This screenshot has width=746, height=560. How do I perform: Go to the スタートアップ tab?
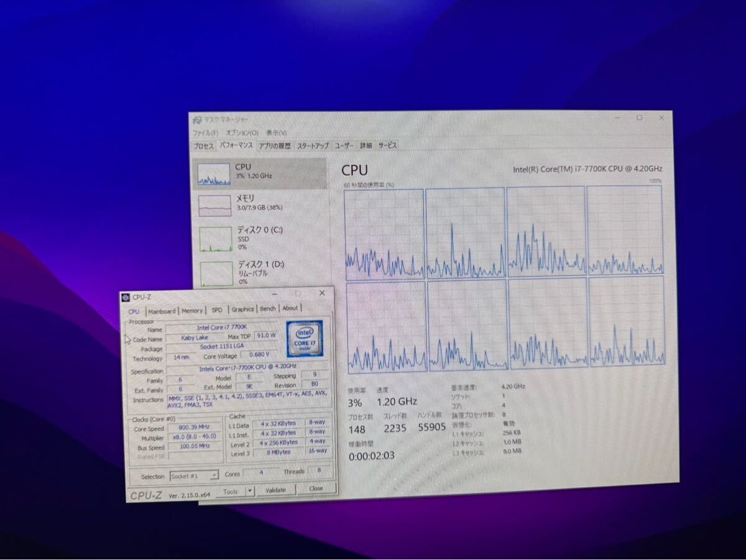click(313, 145)
